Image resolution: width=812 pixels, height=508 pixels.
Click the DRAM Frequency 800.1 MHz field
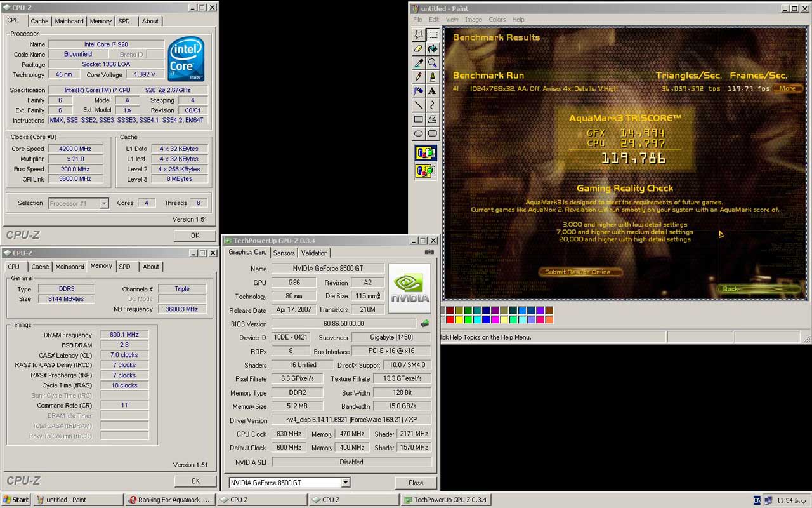pos(124,335)
